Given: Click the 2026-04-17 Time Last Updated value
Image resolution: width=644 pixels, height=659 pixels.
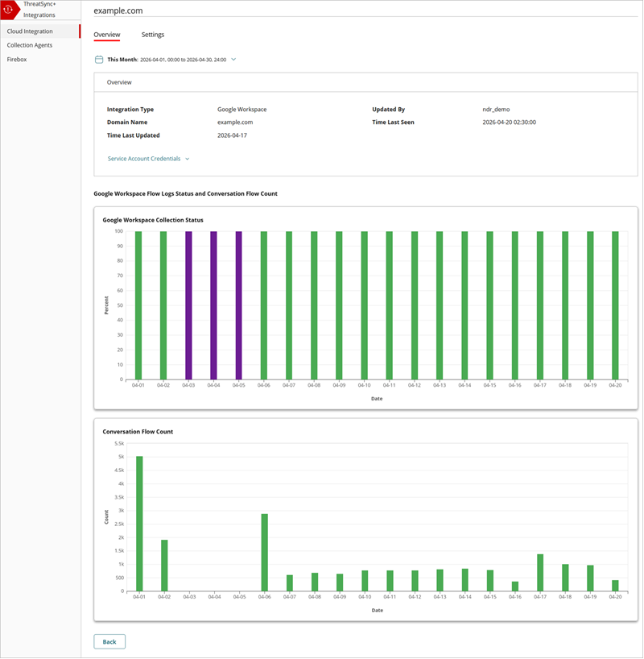Looking at the screenshot, I should pyautogui.click(x=232, y=135).
